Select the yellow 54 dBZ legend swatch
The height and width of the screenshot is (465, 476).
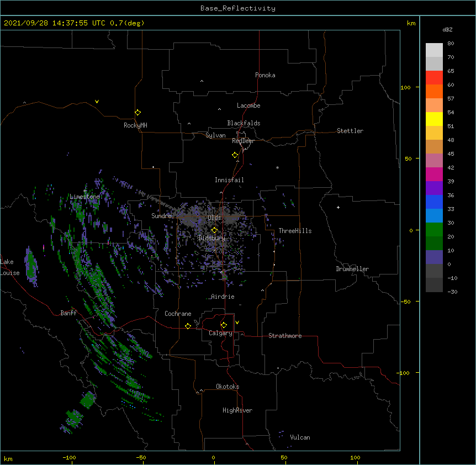click(x=434, y=119)
